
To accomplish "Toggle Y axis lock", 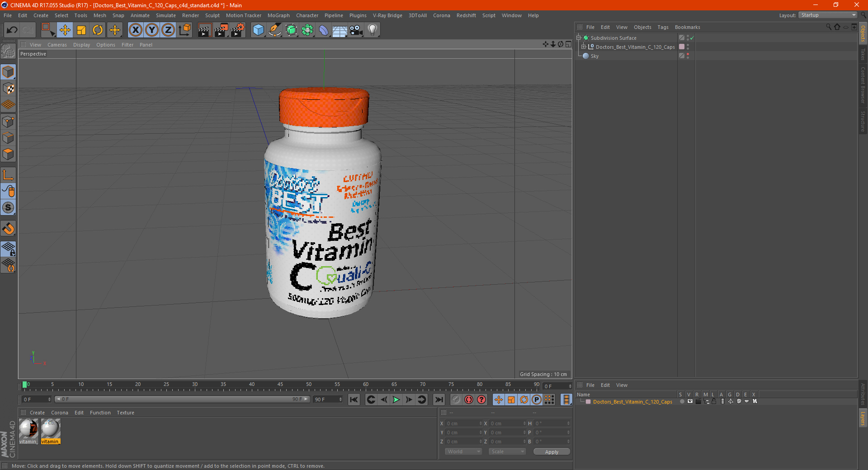I will 152,30.
